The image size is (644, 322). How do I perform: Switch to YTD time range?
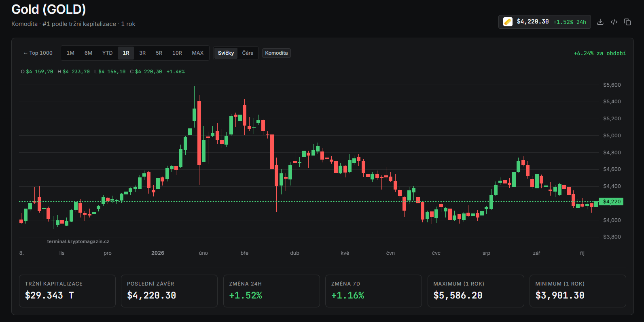107,53
